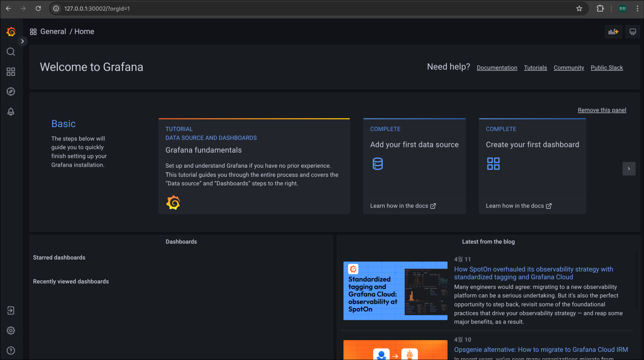644x360 pixels.
Task: Open the Search dashboards magnifier icon
Action: (11, 52)
